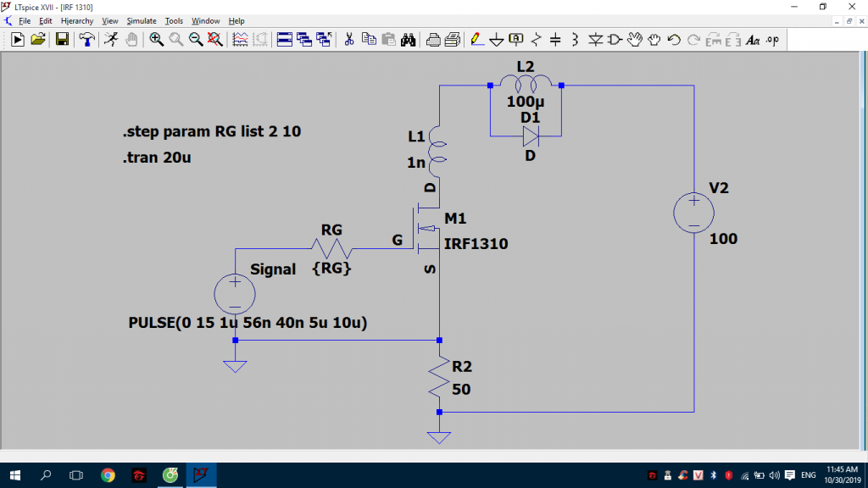Screen dimensions: 868x488
Task: Open the Component gate-symbol tool
Action: (x=615, y=39)
